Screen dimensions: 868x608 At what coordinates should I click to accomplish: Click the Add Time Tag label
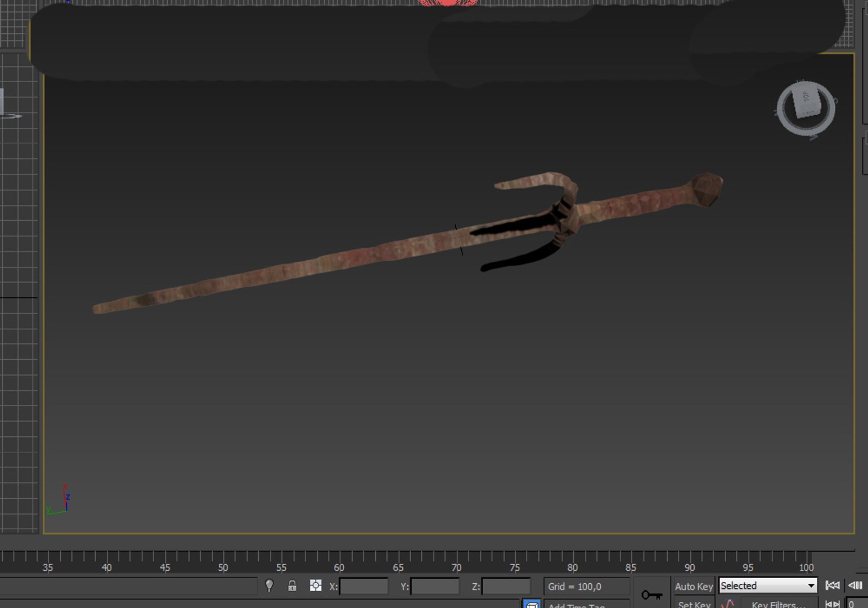pos(577,605)
